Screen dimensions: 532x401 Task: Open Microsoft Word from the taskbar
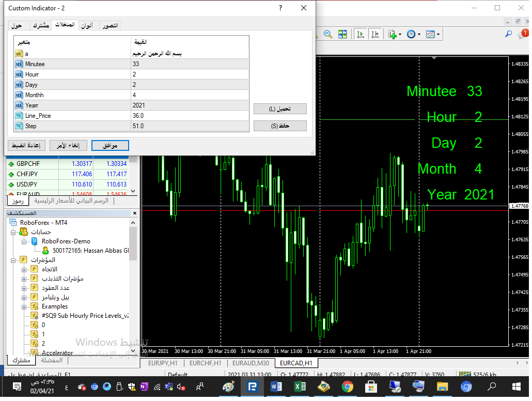(x=275, y=387)
